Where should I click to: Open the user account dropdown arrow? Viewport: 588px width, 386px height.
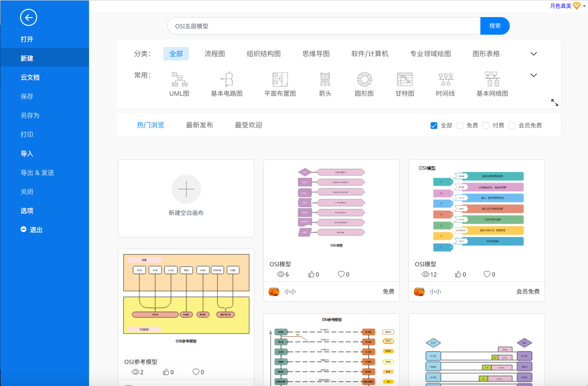pyautogui.click(x=585, y=6)
